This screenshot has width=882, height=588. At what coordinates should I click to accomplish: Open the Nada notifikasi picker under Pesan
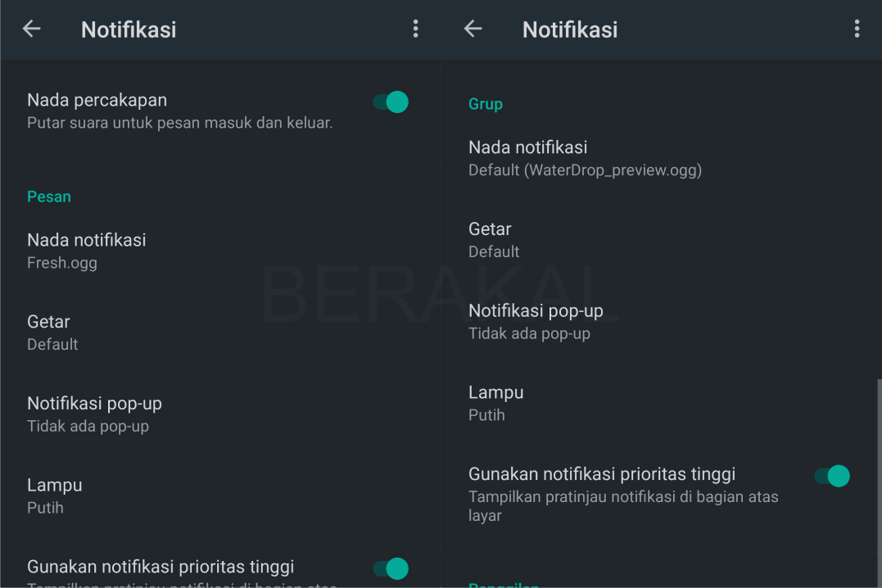pos(86,240)
